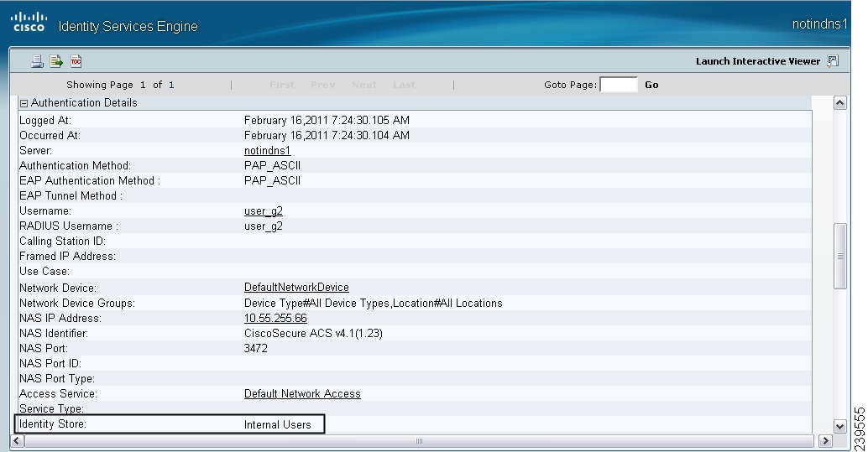Click the horizontal scrollbar thumb

pyautogui.click(x=419, y=441)
